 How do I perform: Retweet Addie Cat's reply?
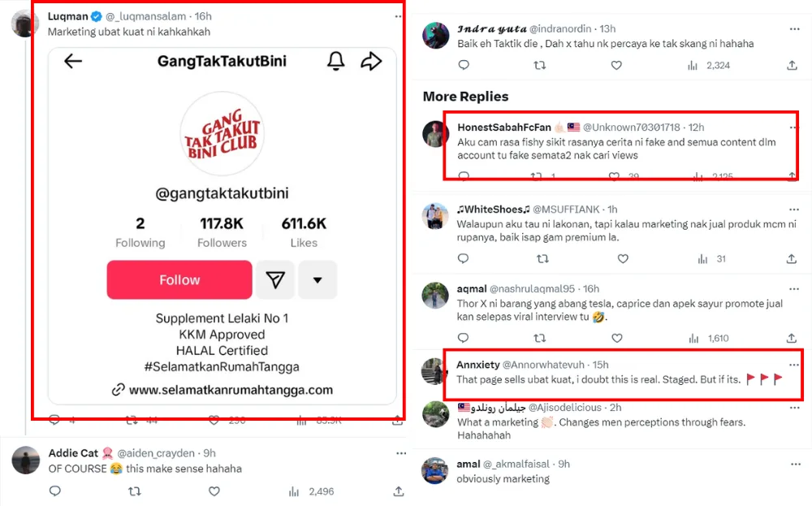[x=135, y=491]
